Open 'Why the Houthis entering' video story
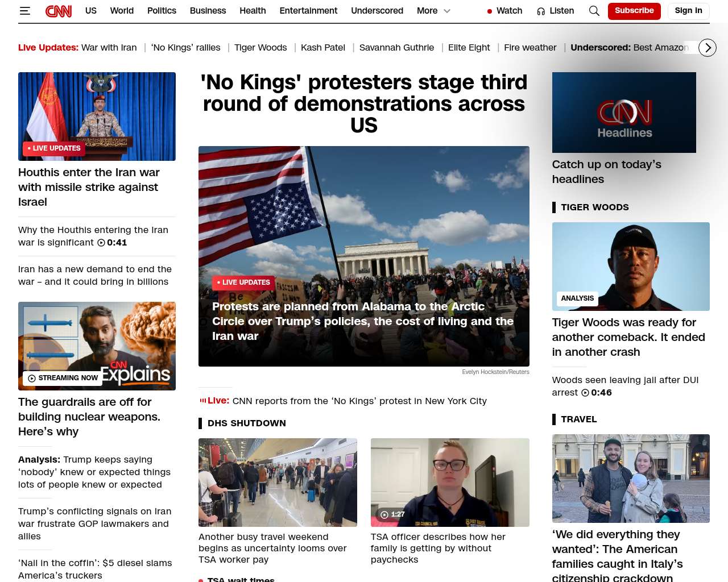The width and height of the screenshot is (728, 582). pyautogui.click(x=93, y=236)
